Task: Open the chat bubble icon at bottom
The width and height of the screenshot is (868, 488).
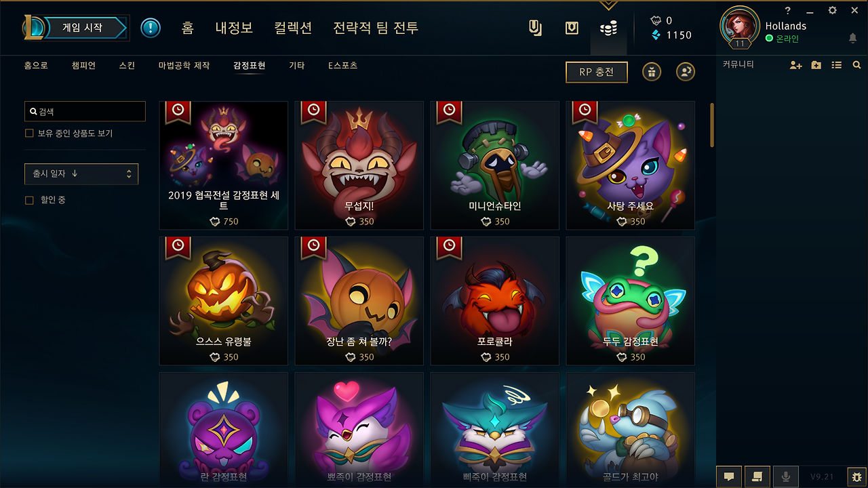Action: click(x=729, y=476)
